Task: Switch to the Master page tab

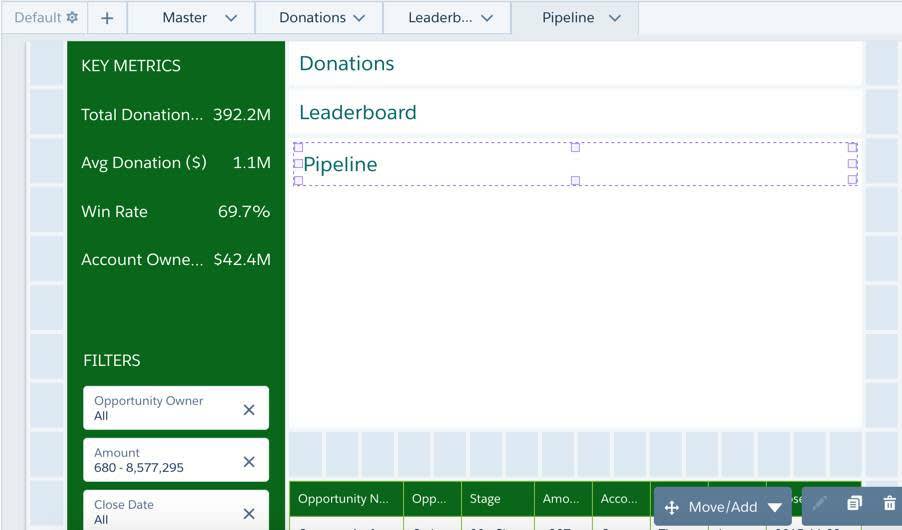Action: coord(185,18)
